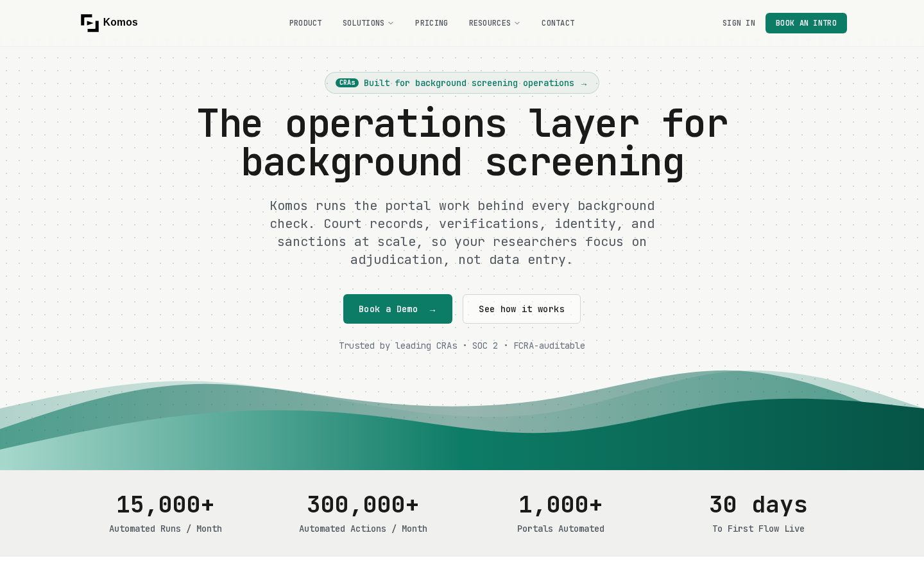Click the CRAs badge in the announcement pill
The width and height of the screenshot is (924, 578).
coord(347,83)
